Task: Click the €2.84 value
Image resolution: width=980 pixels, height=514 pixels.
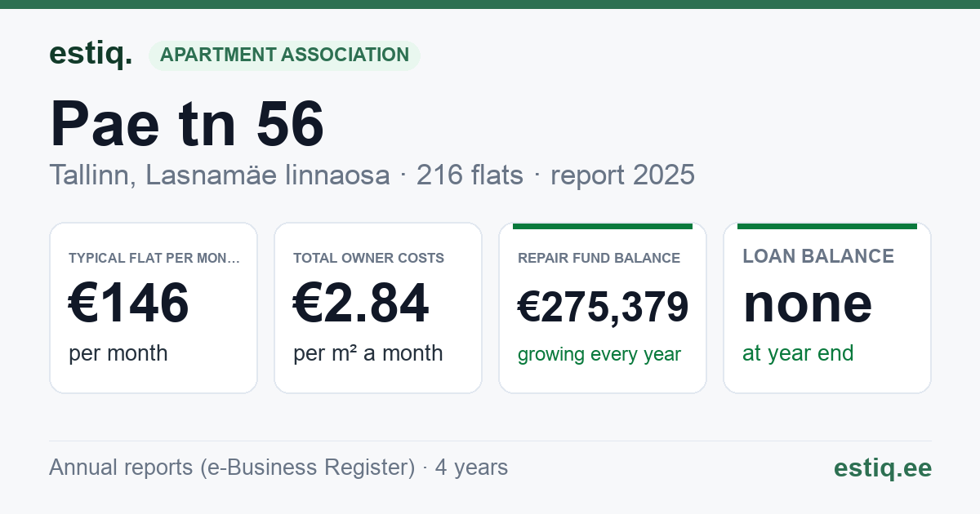Action: point(361,303)
